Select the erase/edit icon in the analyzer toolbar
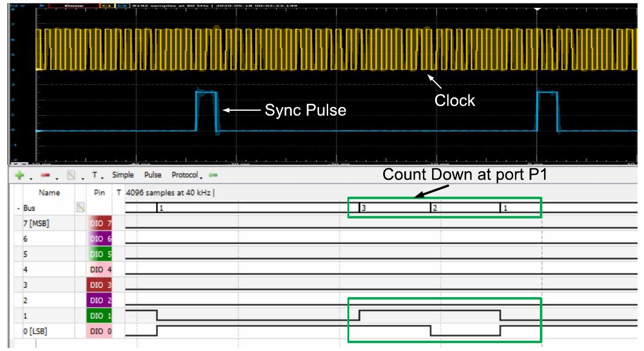 coord(71,175)
